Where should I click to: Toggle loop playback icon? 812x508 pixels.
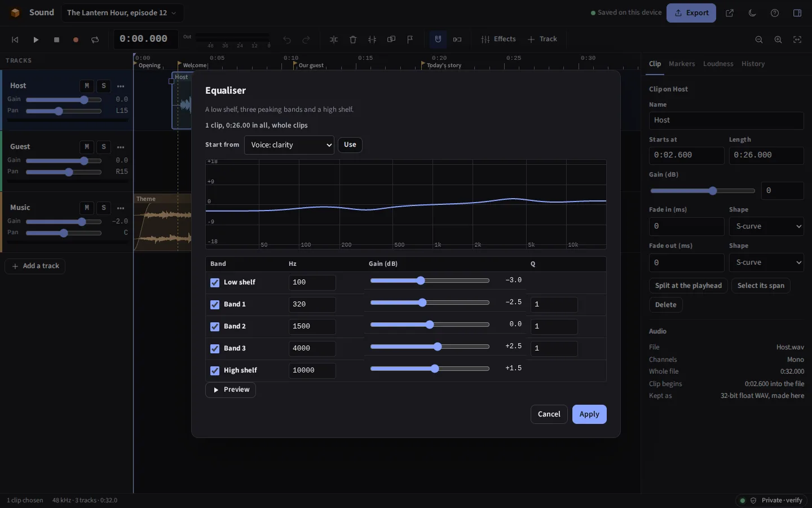pos(95,40)
